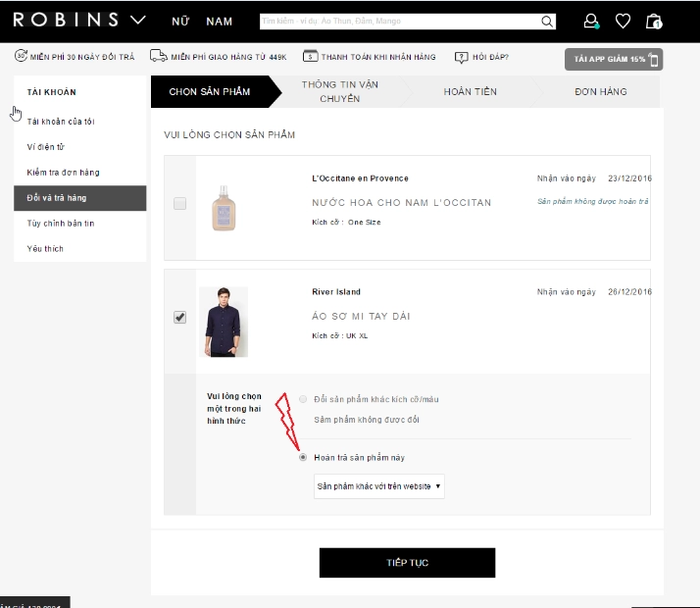Check the L'Occitane perfume product checkbox
Image resolution: width=700 pixels, height=608 pixels.
point(180,204)
